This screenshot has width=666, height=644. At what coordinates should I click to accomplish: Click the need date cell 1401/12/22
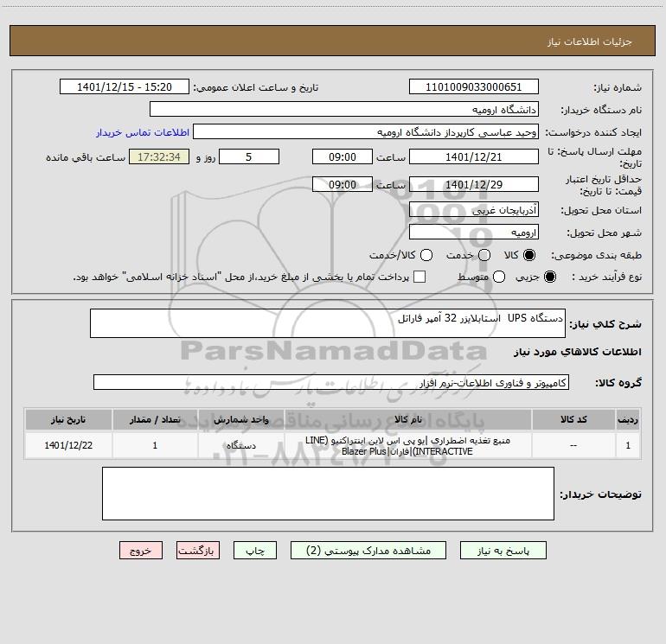coord(68,445)
